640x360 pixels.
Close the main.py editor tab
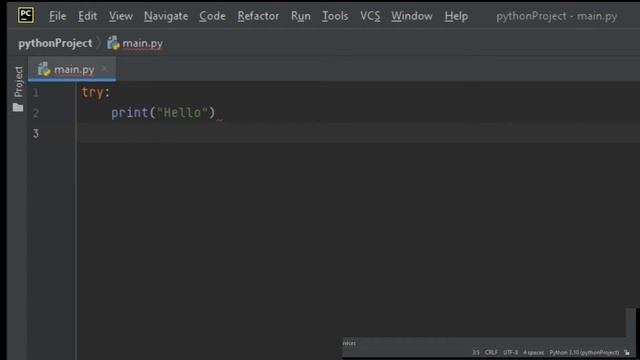tap(105, 69)
